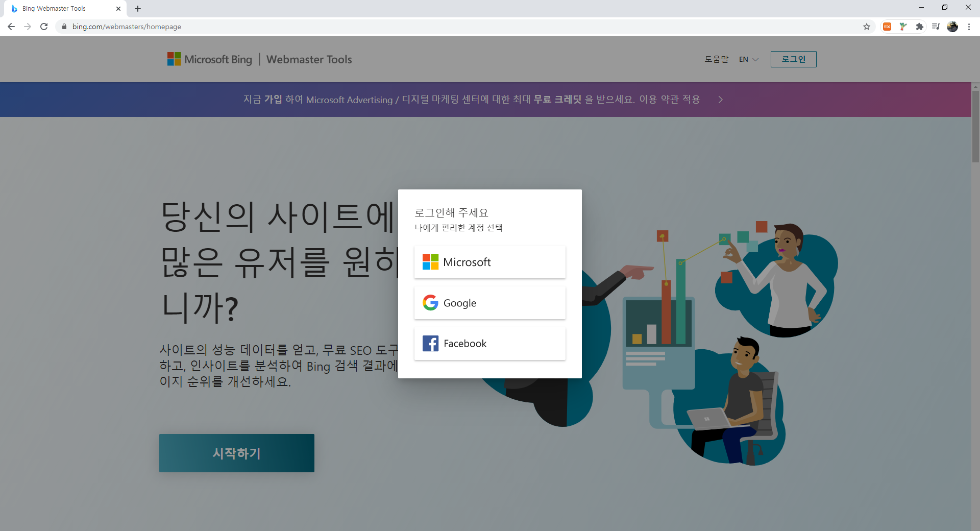Click the browser forward arrow
The image size is (980, 531).
pos(28,27)
